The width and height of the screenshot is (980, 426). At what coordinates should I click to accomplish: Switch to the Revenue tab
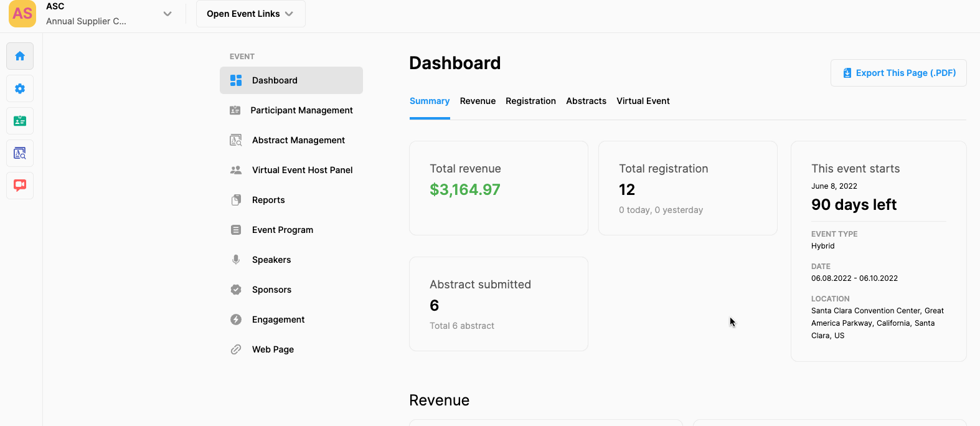coord(478,101)
